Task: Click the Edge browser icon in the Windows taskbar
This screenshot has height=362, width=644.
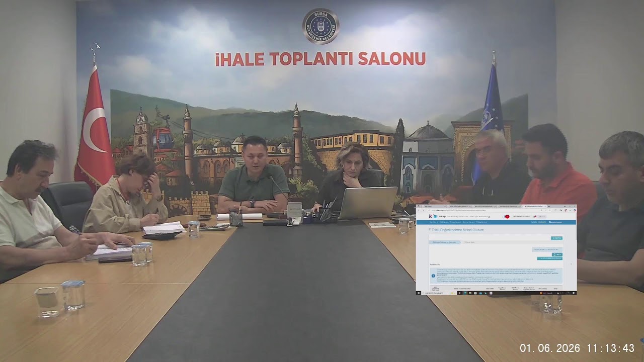Action: point(465,293)
